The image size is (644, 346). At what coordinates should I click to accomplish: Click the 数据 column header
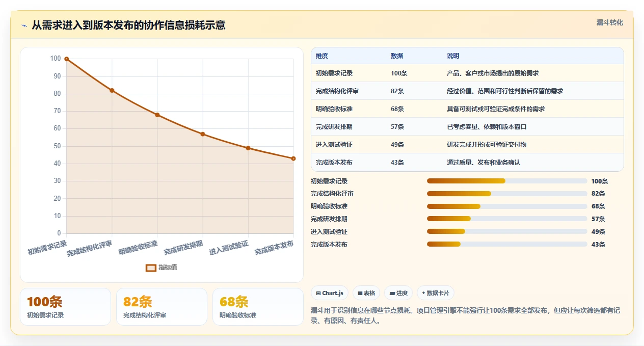click(397, 56)
